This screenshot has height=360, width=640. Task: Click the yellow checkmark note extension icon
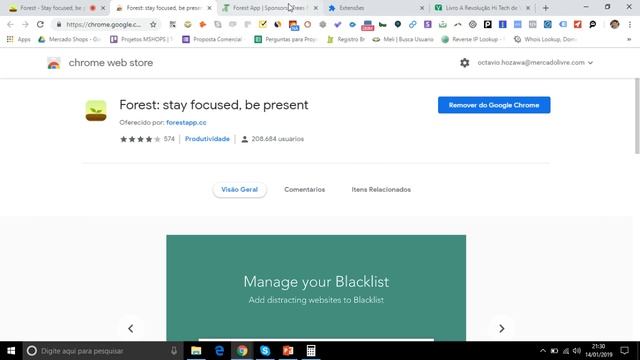[x=262, y=24]
